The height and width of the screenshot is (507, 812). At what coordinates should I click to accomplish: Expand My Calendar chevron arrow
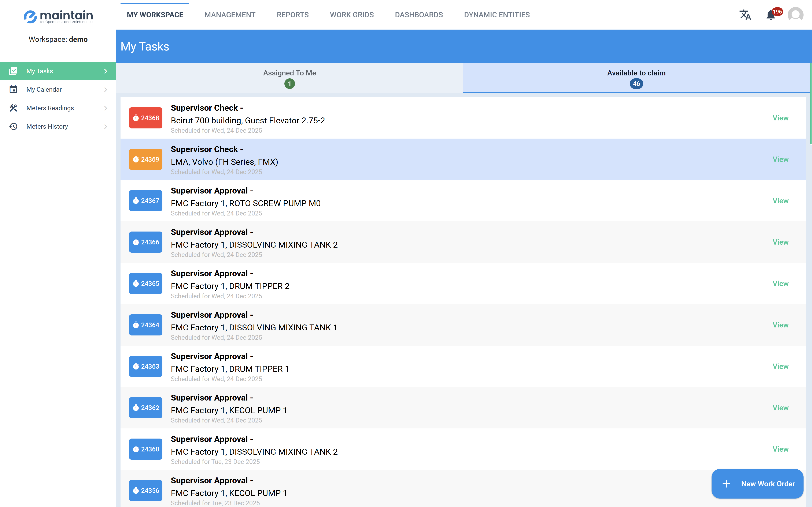click(x=106, y=90)
